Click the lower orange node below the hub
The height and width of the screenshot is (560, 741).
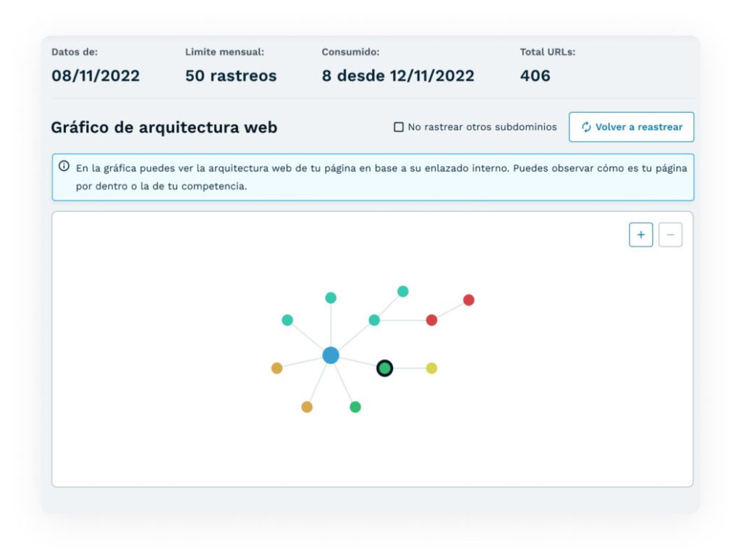click(x=307, y=407)
